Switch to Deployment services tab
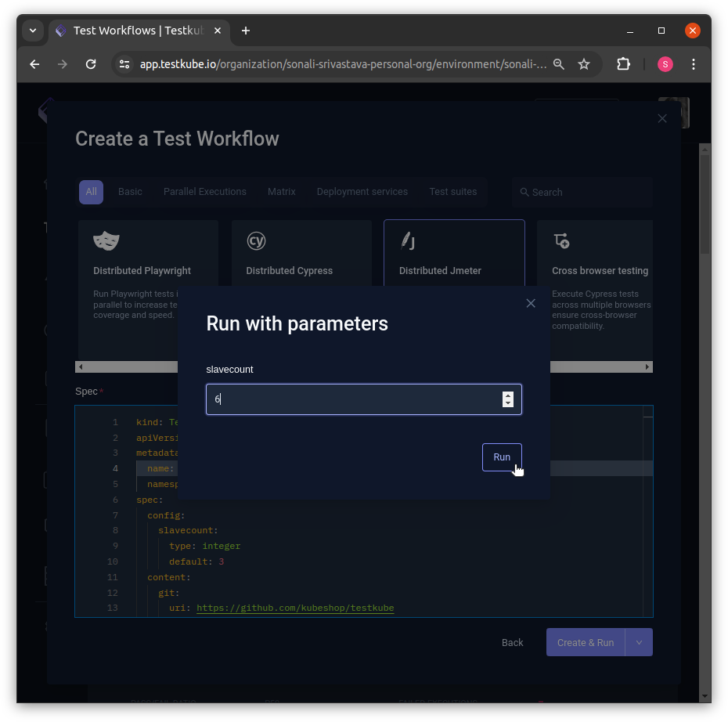The height and width of the screenshot is (722, 728). [362, 192]
